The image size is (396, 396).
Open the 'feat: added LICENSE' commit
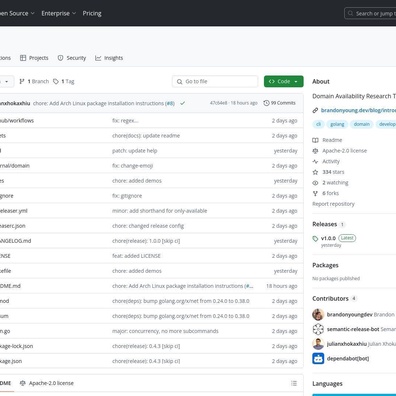click(x=136, y=256)
